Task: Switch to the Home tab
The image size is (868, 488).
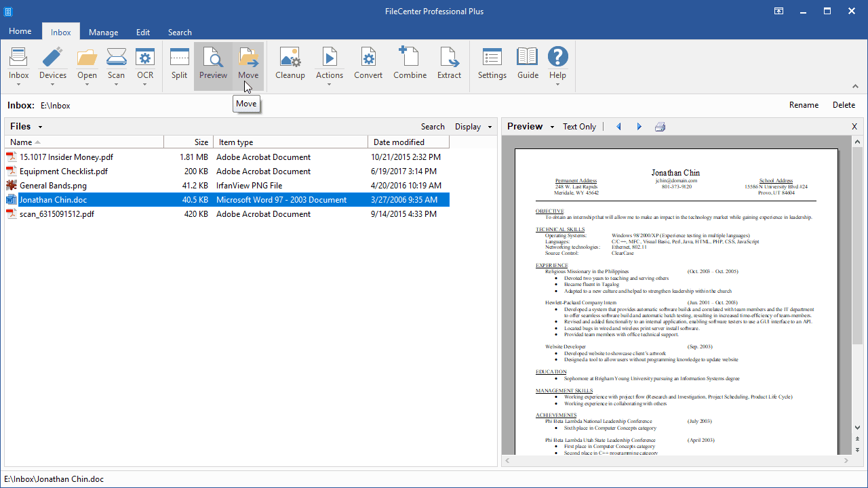Action: [x=20, y=31]
